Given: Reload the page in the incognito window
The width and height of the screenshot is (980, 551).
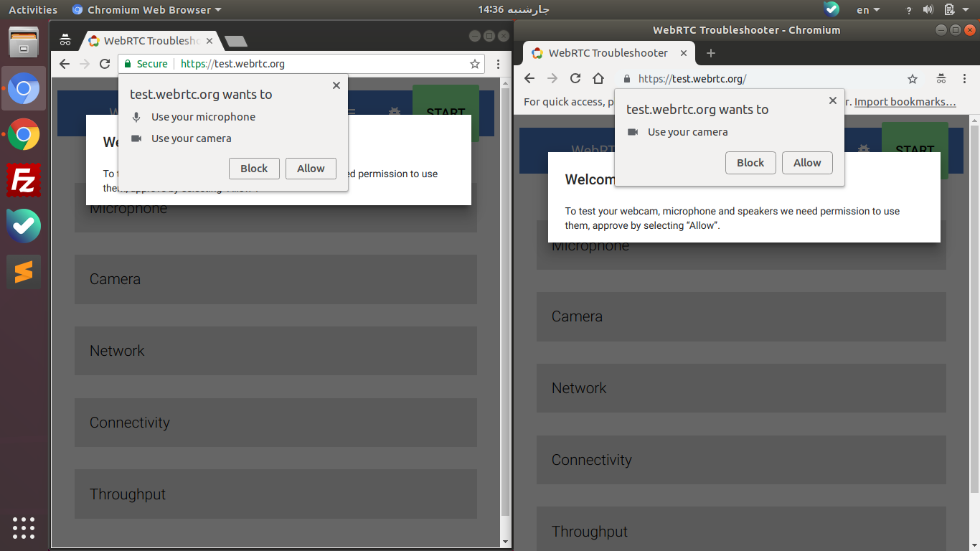Looking at the screenshot, I should [x=105, y=64].
